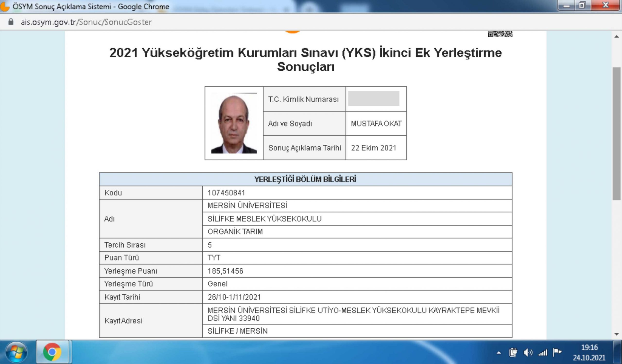The image size is (622, 364).
Task: Click the Kayıt Tarihi label
Action: pos(122,297)
